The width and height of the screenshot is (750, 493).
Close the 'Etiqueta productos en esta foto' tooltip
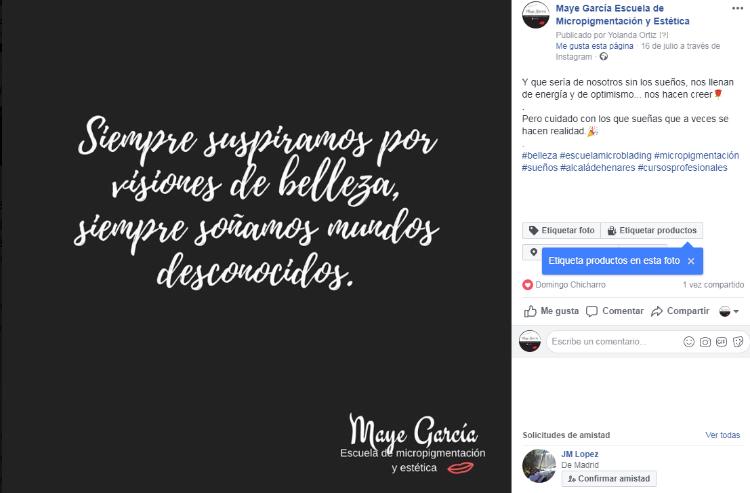click(691, 261)
